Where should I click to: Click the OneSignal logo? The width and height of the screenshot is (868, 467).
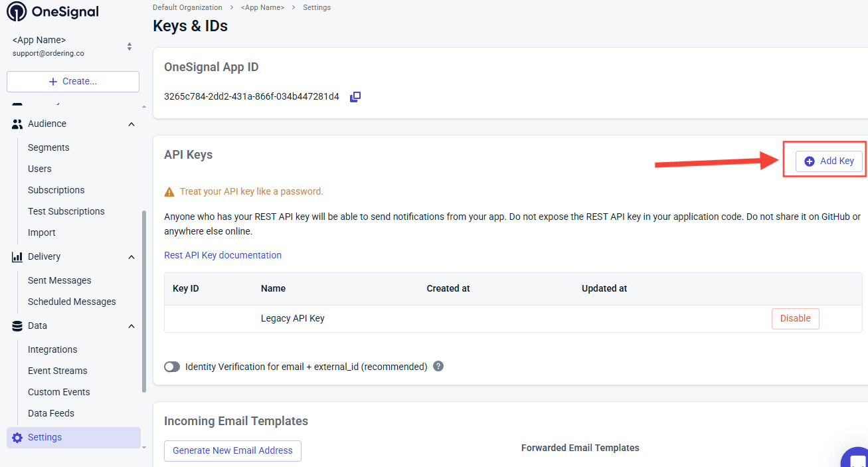coord(52,11)
